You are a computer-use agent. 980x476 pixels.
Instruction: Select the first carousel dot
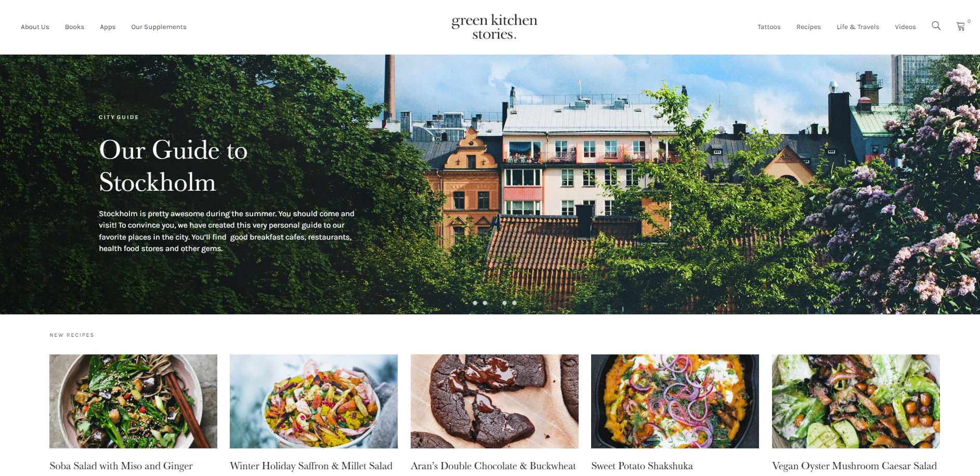475,303
